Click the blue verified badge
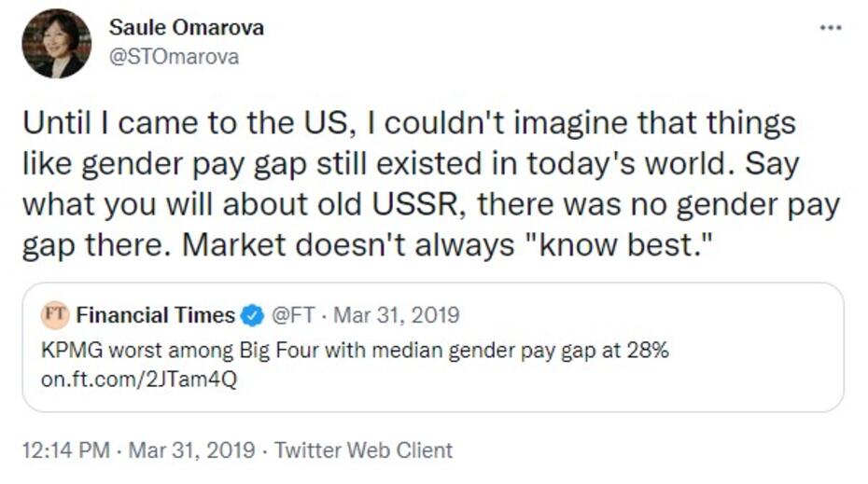Screen dimensions: 868x484 [x=252, y=315]
